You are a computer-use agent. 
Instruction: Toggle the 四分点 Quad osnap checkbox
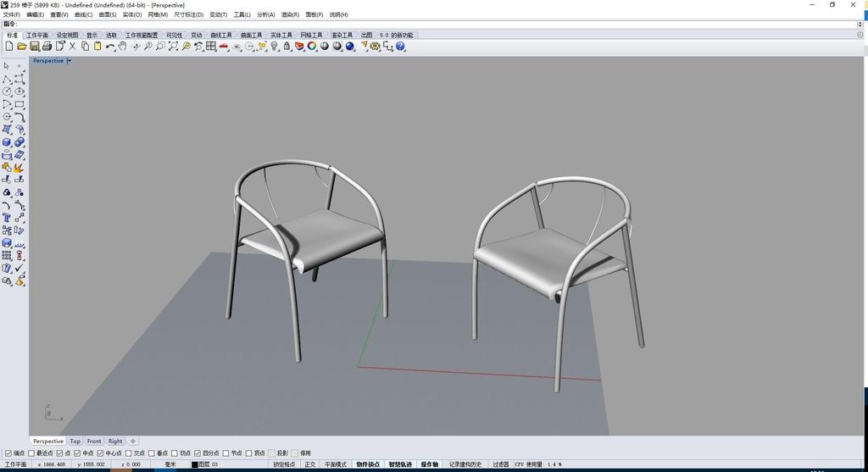(x=198, y=453)
